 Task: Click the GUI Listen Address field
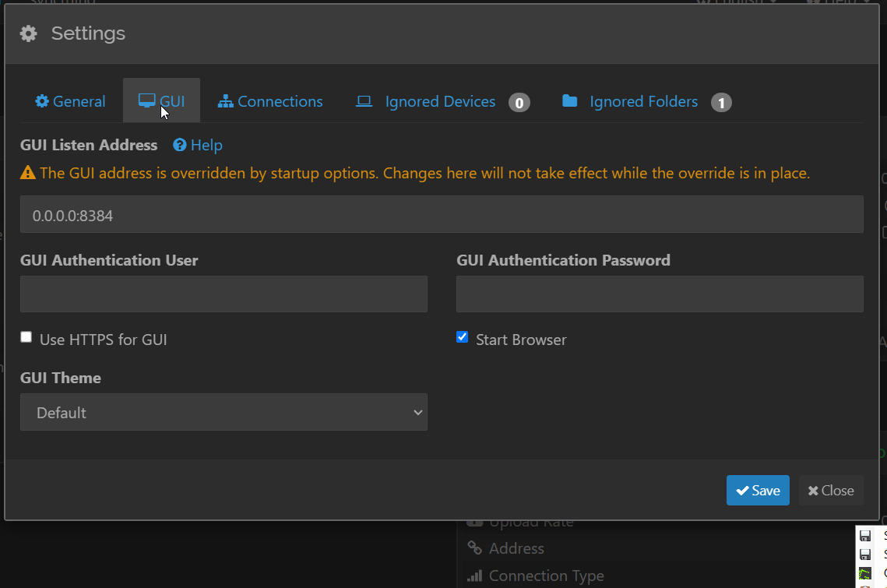[442, 214]
